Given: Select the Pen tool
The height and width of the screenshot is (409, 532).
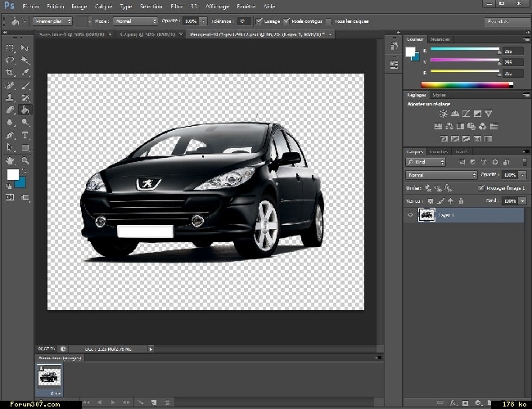Looking at the screenshot, I should pyautogui.click(x=10, y=135).
